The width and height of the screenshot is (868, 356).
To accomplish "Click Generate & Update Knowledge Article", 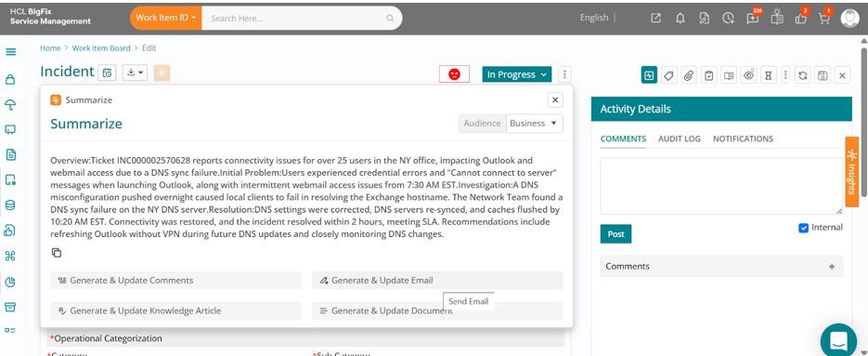I will pyautogui.click(x=176, y=311).
